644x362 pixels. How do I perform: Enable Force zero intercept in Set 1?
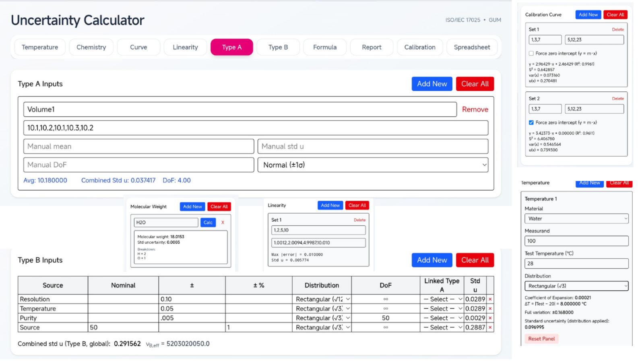tap(531, 53)
